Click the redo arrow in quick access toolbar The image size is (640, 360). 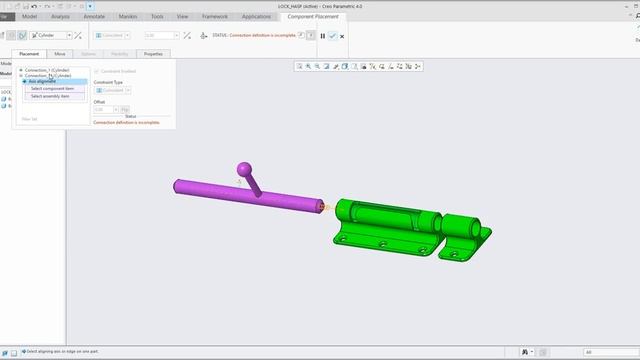pyautogui.click(x=47, y=7)
